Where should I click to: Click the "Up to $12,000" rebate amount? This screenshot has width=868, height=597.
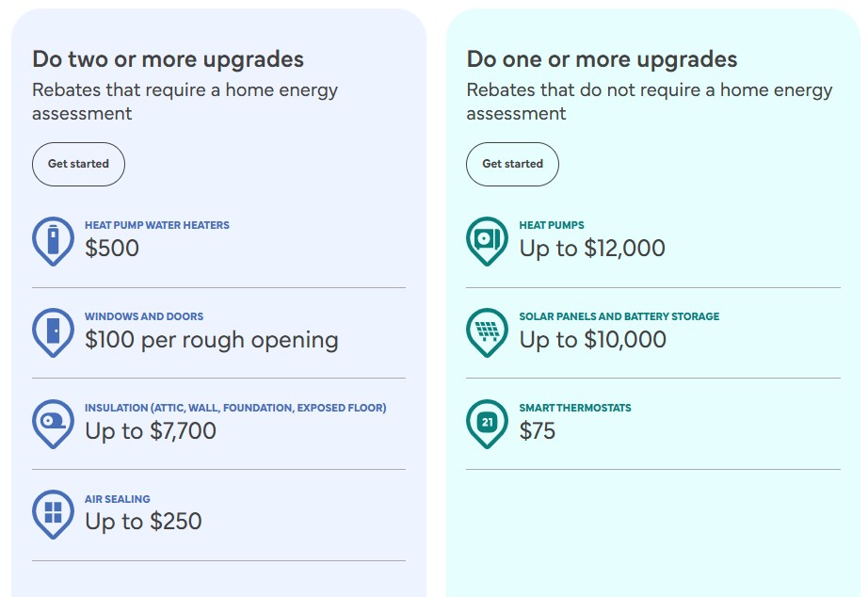(592, 249)
